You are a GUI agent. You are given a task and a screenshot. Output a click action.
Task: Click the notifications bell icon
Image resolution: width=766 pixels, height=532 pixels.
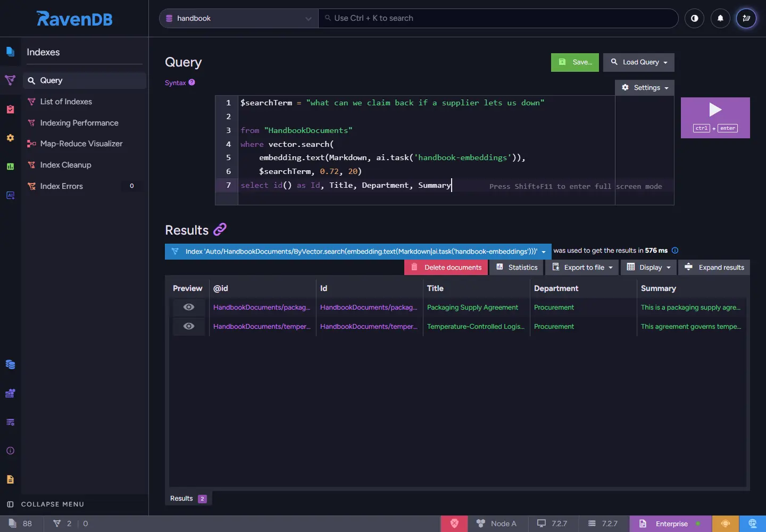point(720,18)
